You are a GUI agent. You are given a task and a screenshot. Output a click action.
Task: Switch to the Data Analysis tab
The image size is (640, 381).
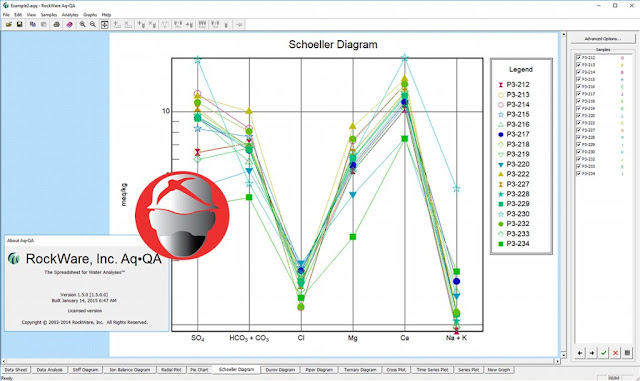point(50,370)
